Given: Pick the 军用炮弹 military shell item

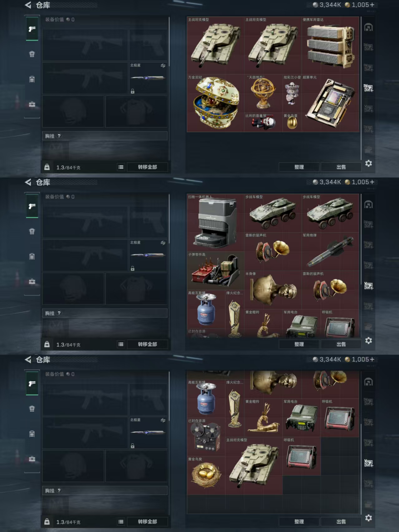Looking at the screenshot, I should pyautogui.click(x=330, y=251).
